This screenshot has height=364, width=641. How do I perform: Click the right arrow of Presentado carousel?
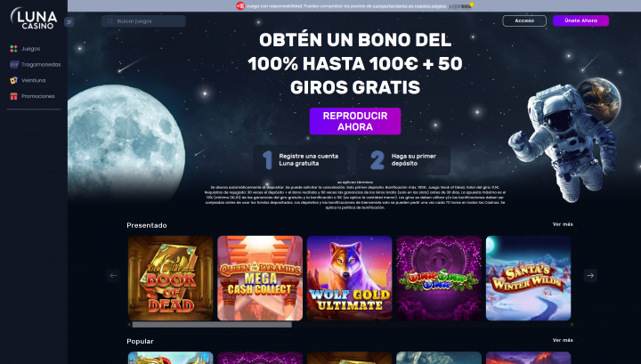pyautogui.click(x=590, y=275)
